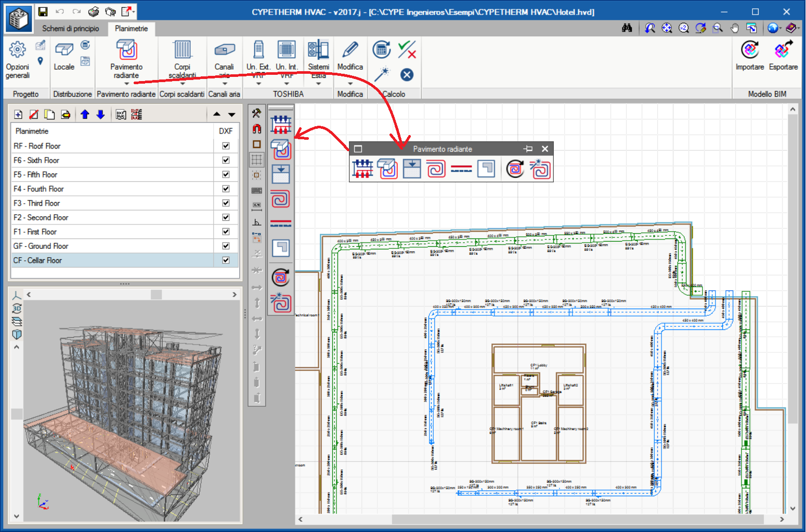Click the Corpi scaldanti ribbon button

click(182, 59)
